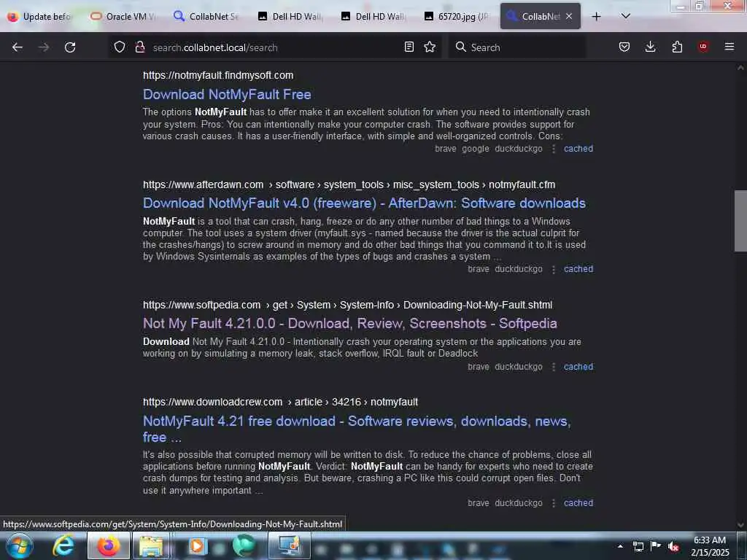Open the Action Center flag icon

tap(656, 546)
